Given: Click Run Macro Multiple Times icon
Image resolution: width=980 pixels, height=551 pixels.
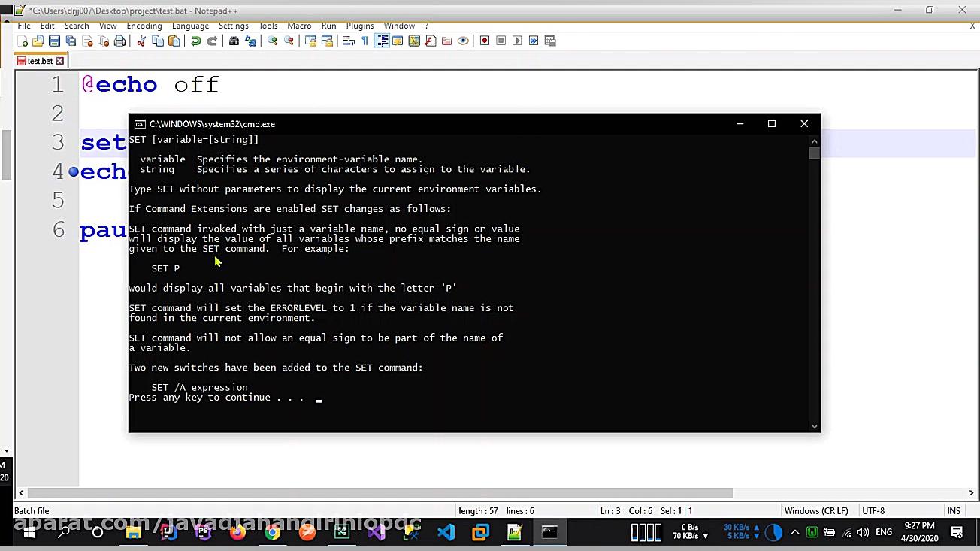Looking at the screenshot, I should 534,41.
